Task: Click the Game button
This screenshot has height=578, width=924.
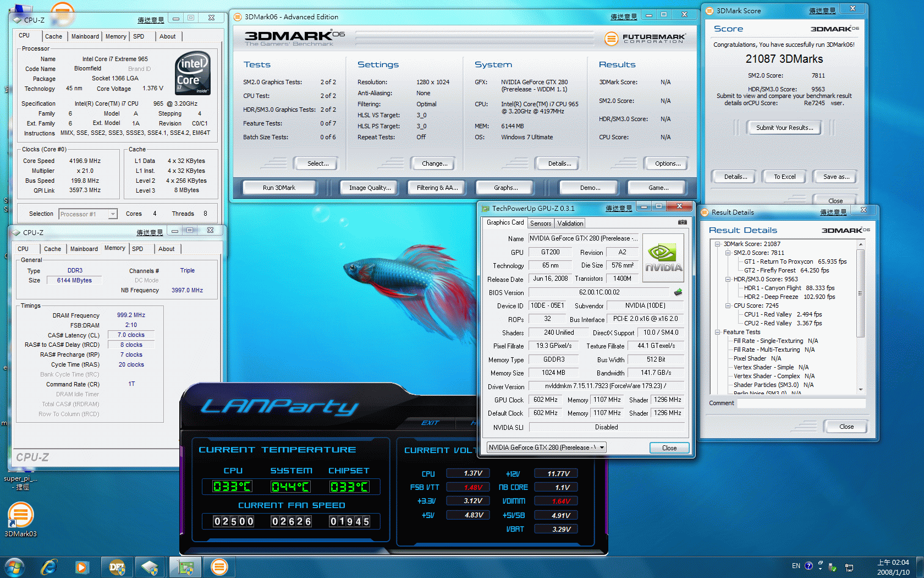Action: [658, 188]
